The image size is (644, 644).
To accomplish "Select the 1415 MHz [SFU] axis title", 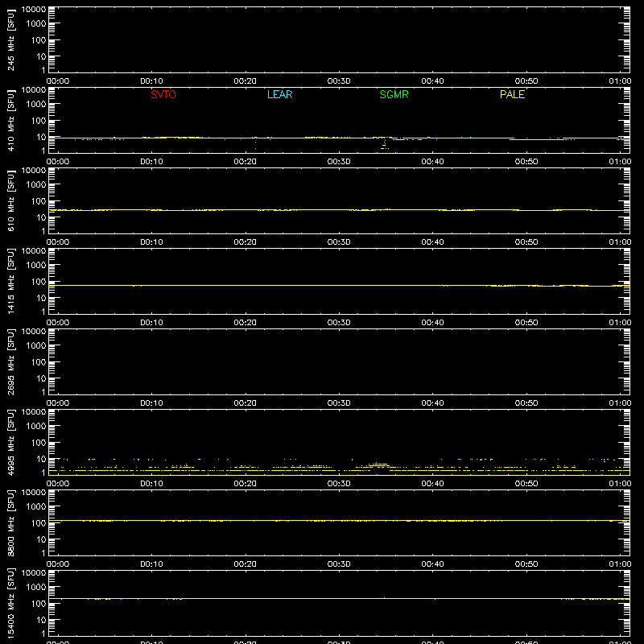I will 10,281.
